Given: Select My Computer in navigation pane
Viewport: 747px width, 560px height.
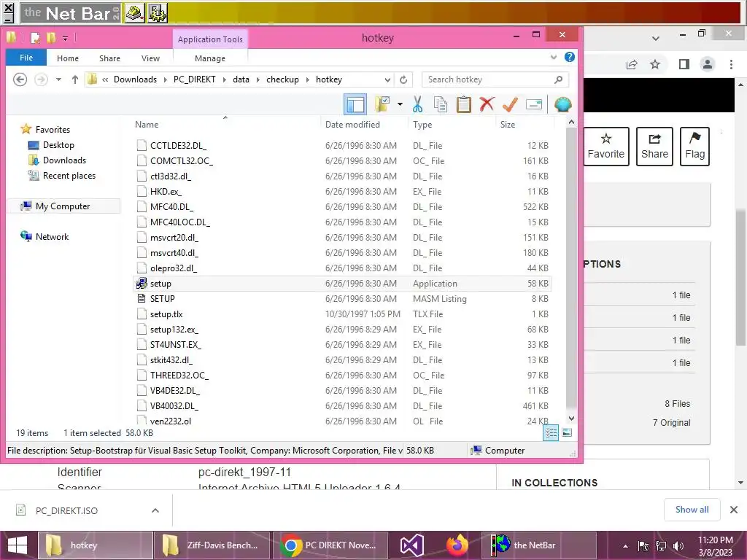Looking at the screenshot, I should (x=63, y=206).
